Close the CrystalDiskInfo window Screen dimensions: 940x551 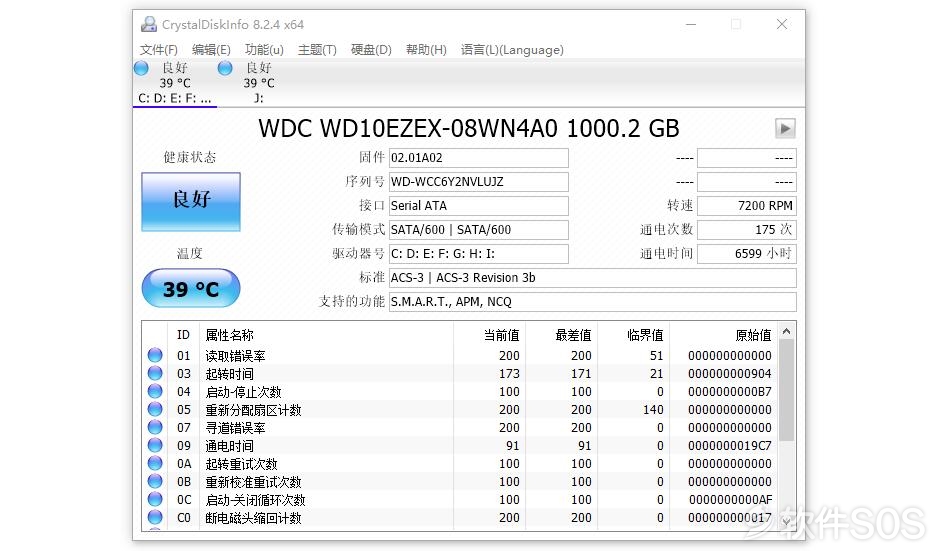coord(782,25)
